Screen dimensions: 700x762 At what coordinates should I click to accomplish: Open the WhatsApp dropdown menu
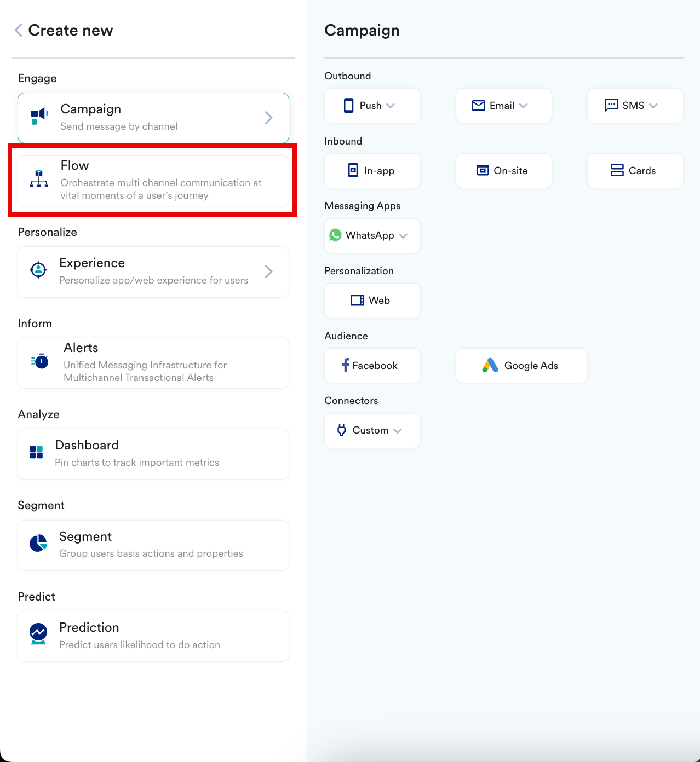[403, 236]
